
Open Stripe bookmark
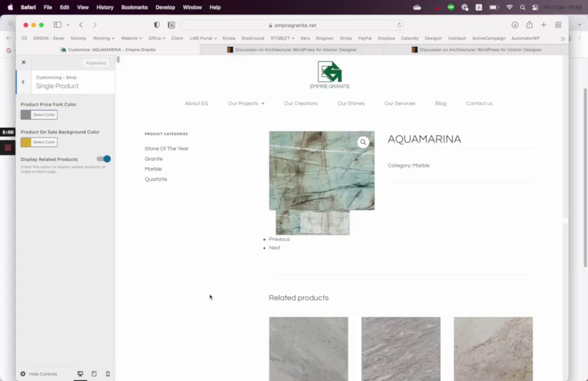(x=346, y=38)
